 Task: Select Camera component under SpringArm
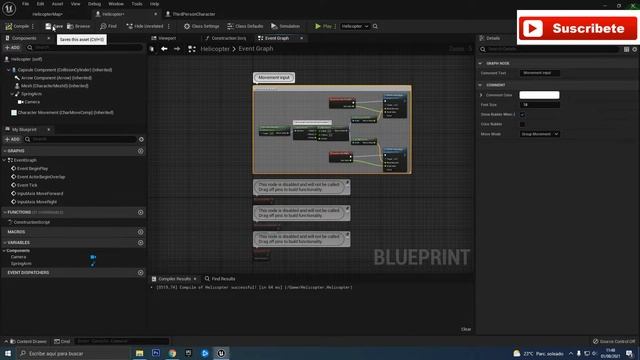coord(32,102)
